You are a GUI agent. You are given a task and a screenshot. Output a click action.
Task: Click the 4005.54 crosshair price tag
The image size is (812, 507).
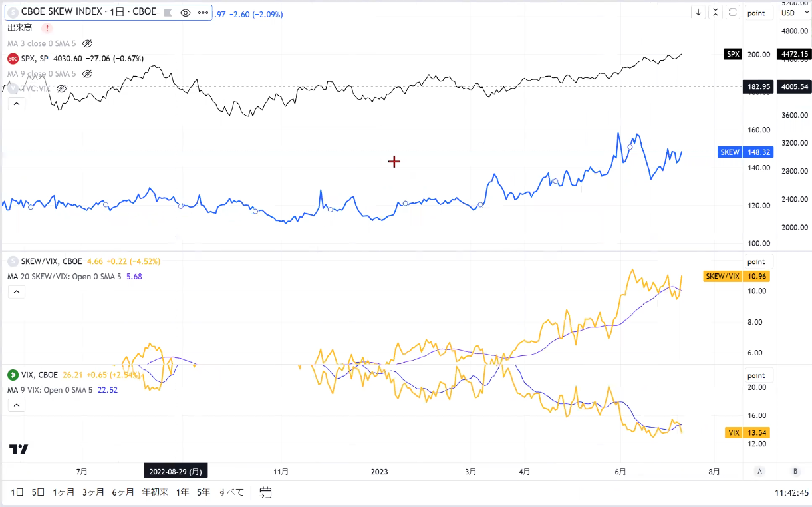[x=795, y=86]
